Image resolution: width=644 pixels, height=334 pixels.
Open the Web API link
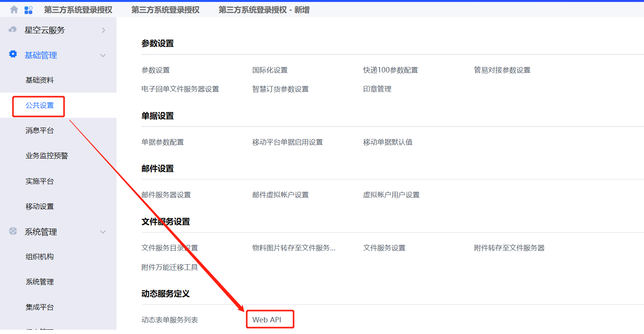267,320
